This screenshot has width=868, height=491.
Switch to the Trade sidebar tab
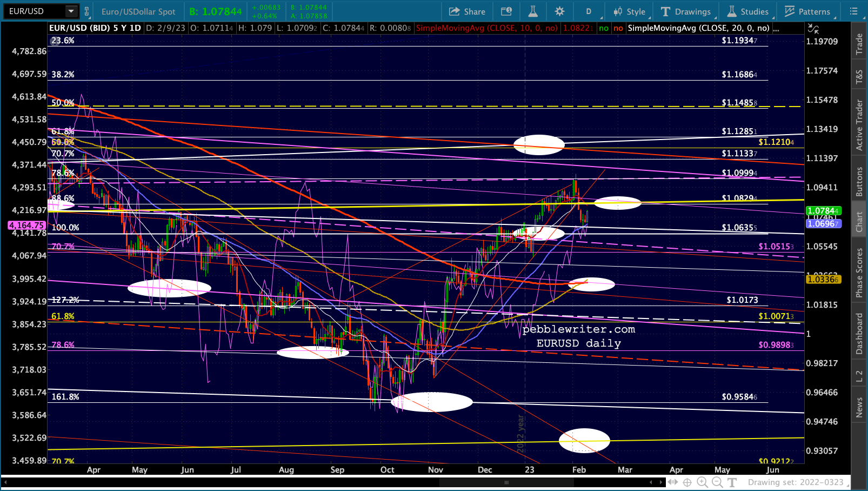pyautogui.click(x=859, y=44)
